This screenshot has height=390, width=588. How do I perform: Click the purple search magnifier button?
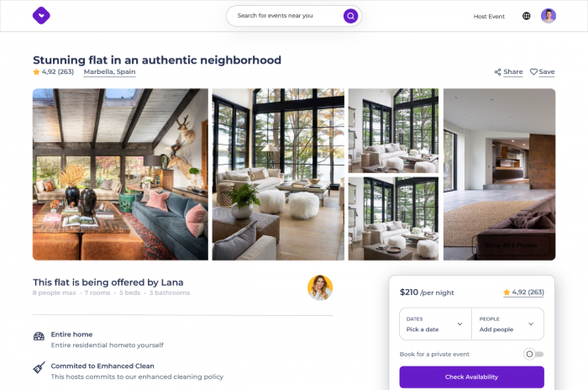tap(350, 16)
